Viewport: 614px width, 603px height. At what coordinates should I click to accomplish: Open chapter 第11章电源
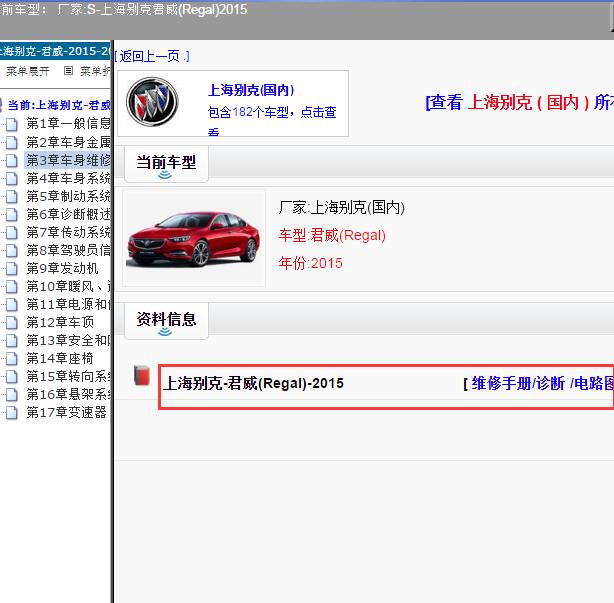[x=69, y=305]
